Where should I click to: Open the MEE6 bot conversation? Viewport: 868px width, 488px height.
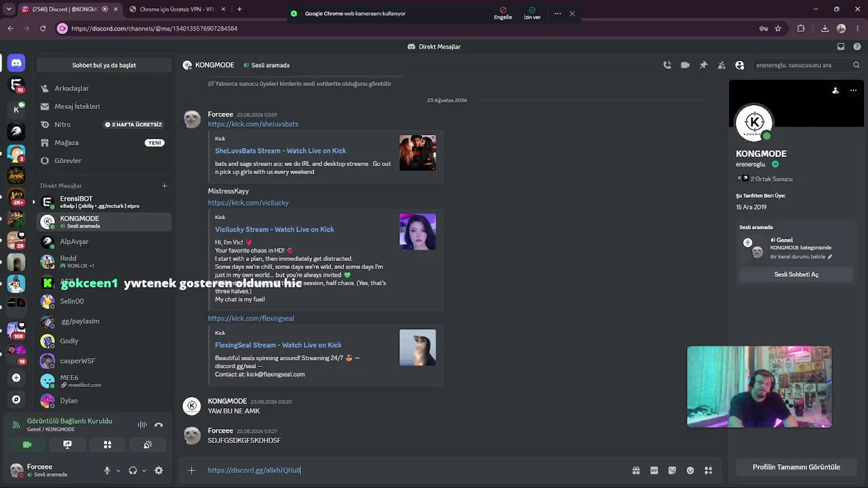click(x=104, y=381)
